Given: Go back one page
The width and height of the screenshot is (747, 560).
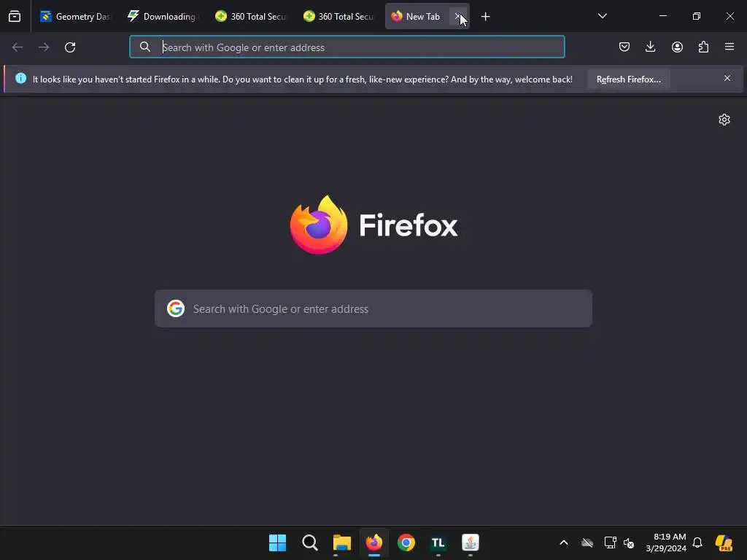Looking at the screenshot, I should click(18, 47).
